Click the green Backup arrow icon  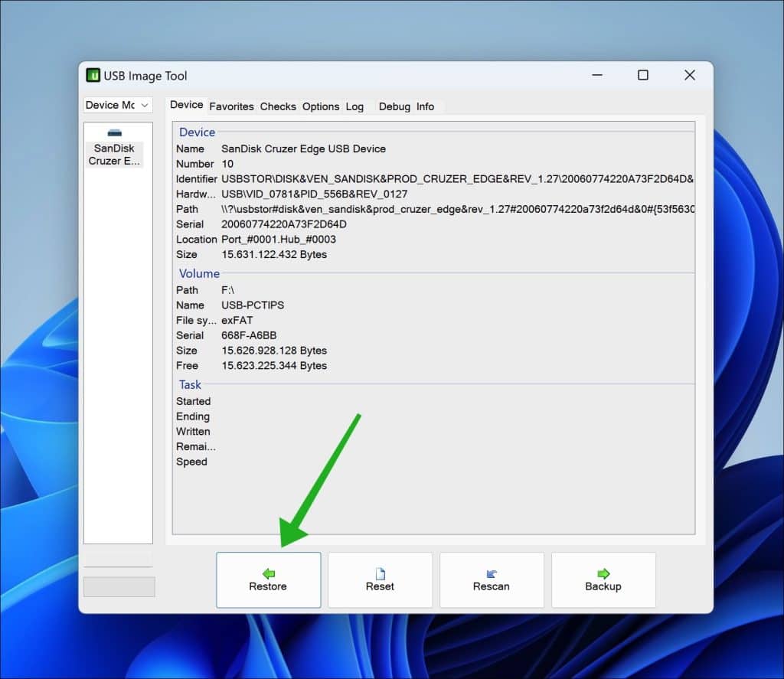(x=603, y=573)
